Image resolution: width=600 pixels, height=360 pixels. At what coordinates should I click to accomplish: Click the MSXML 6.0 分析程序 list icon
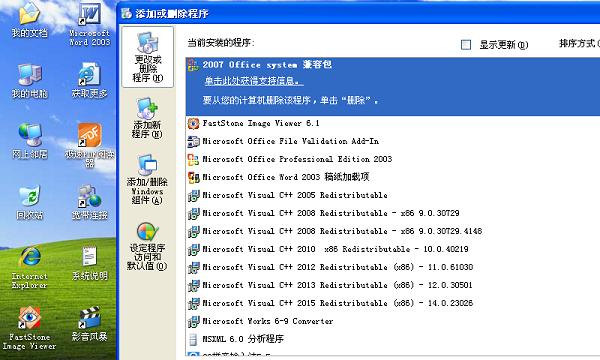(193, 339)
